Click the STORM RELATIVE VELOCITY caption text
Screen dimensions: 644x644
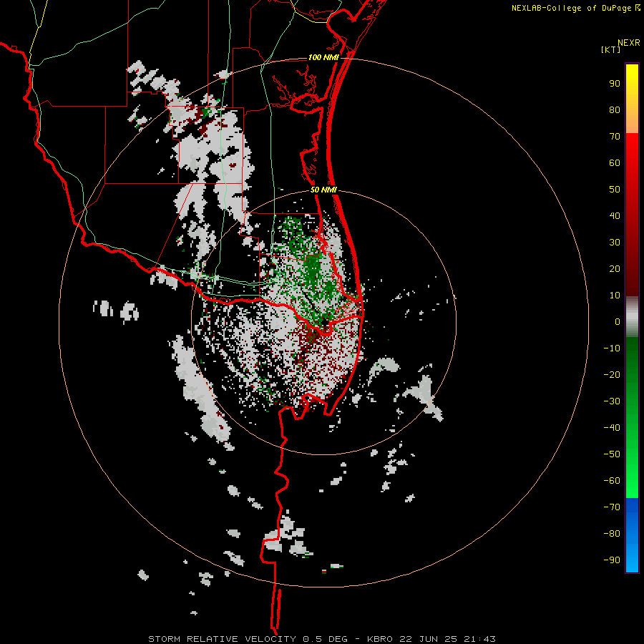tap(222, 639)
